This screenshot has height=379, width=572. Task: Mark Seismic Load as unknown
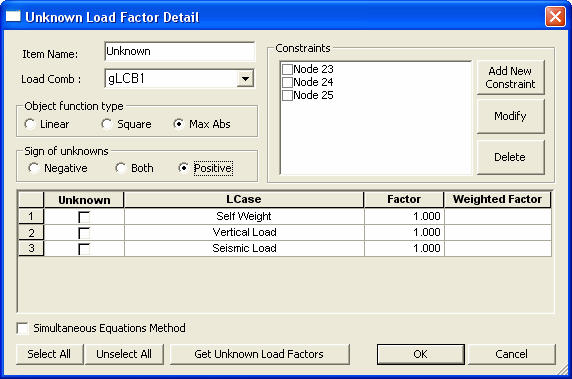tap(84, 249)
